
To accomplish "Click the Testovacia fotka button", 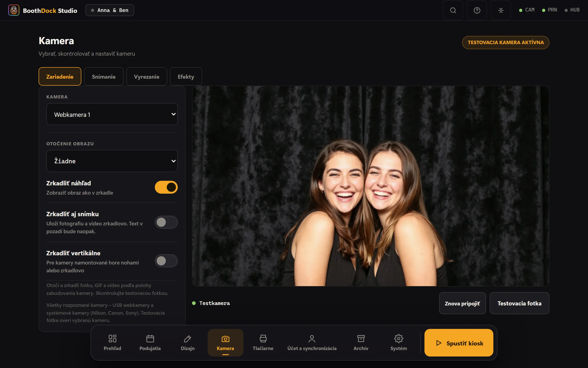I will coord(519,303).
